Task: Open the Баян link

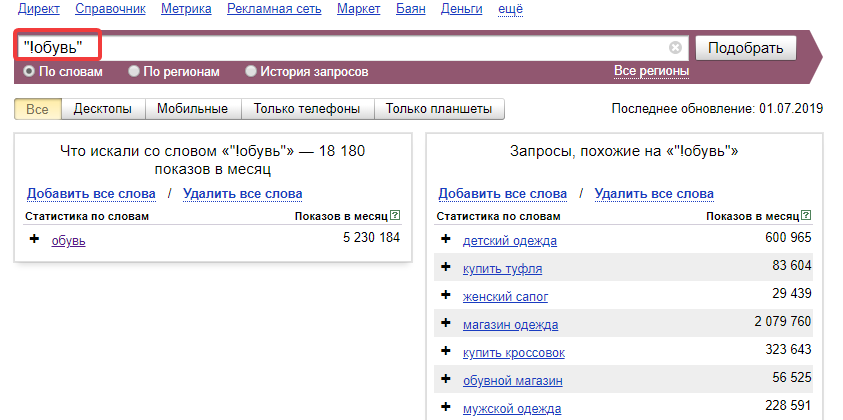Action: [411, 9]
